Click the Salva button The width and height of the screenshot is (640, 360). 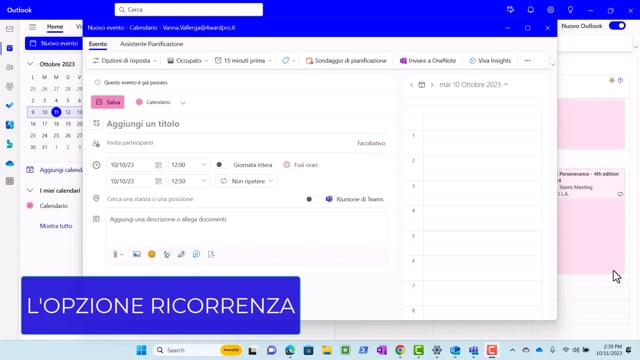[108, 102]
